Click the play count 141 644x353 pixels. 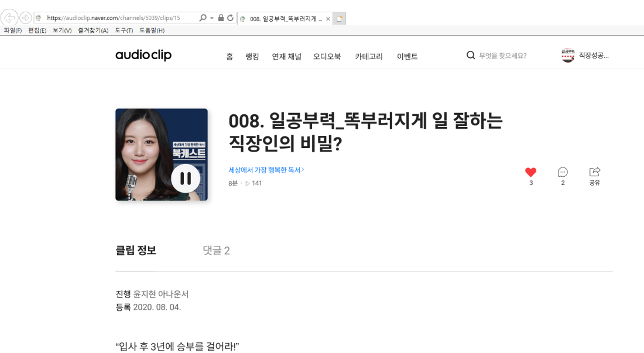(x=254, y=183)
